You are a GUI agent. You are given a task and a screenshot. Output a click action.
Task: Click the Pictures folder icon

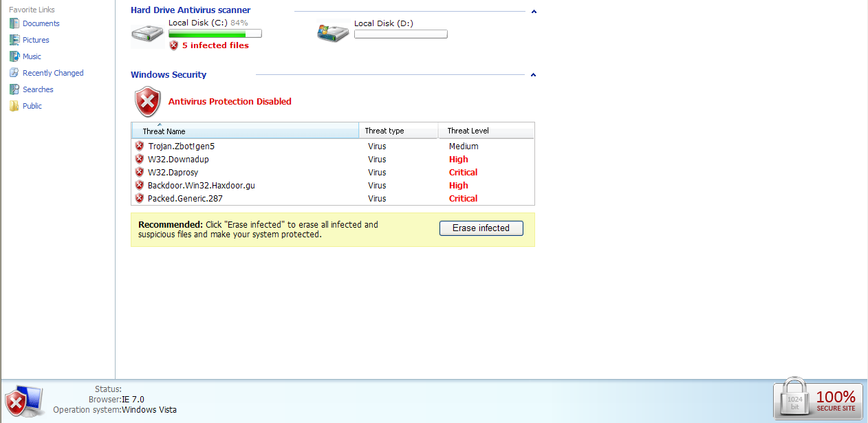tap(14, 40)
